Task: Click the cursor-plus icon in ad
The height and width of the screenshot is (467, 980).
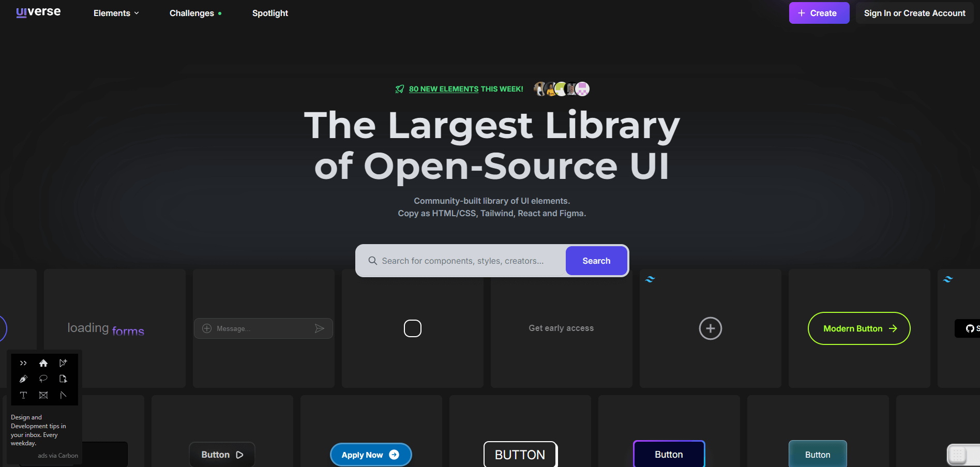Action: point(63,363)
